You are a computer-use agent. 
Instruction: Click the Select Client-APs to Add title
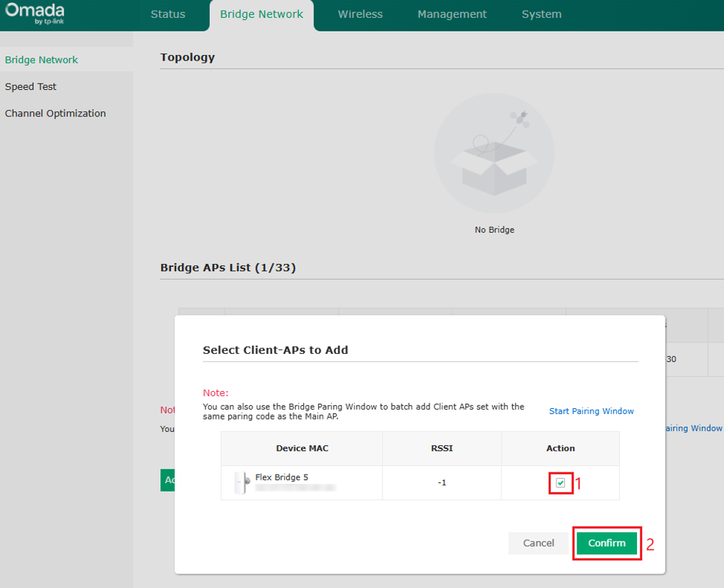[275, 350]
